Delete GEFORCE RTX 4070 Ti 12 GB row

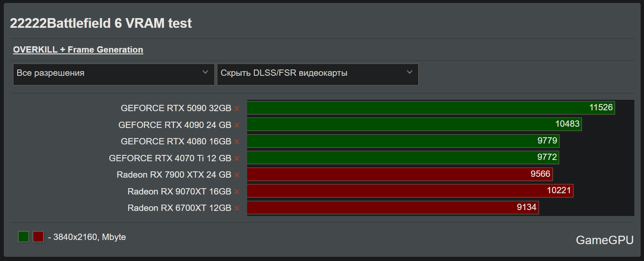coord(237,158)
